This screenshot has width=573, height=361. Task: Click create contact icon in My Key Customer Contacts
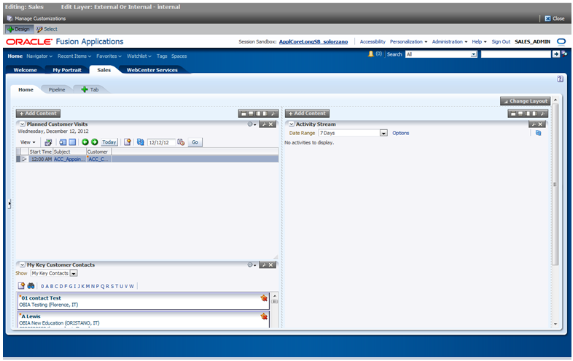coord(22,286)
